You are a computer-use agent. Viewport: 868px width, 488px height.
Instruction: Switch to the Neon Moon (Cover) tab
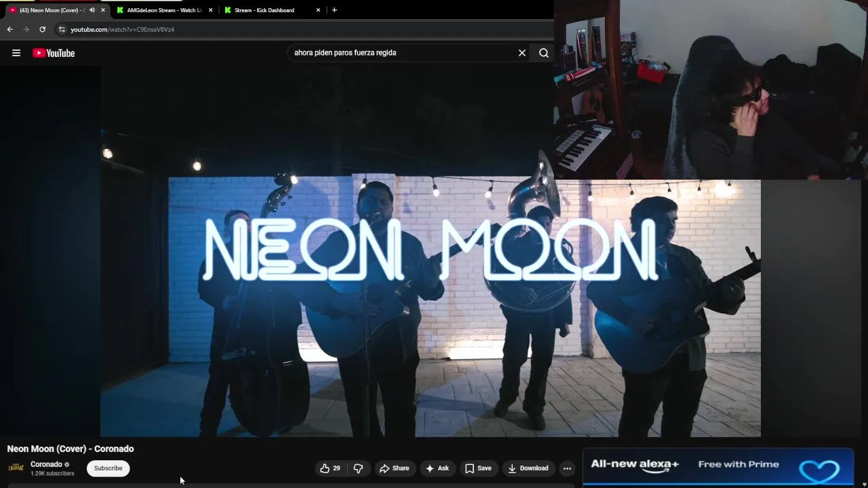(x=54, y=10)
